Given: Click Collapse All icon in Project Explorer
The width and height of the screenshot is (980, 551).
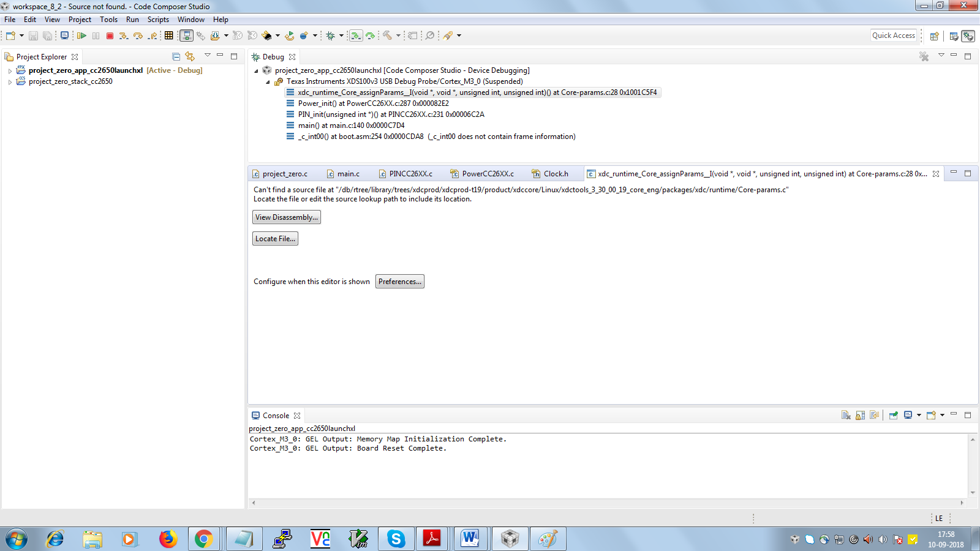Looking at the screenshot, I should click(176, 56).
